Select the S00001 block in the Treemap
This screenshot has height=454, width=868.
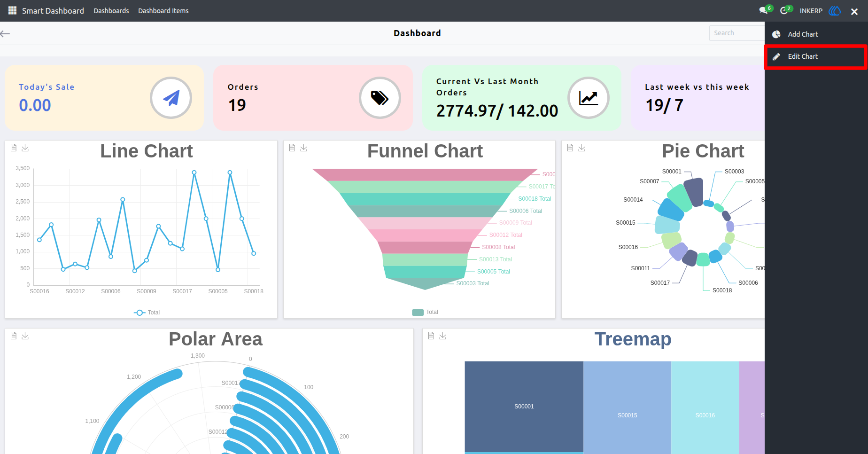click(524, 407)
